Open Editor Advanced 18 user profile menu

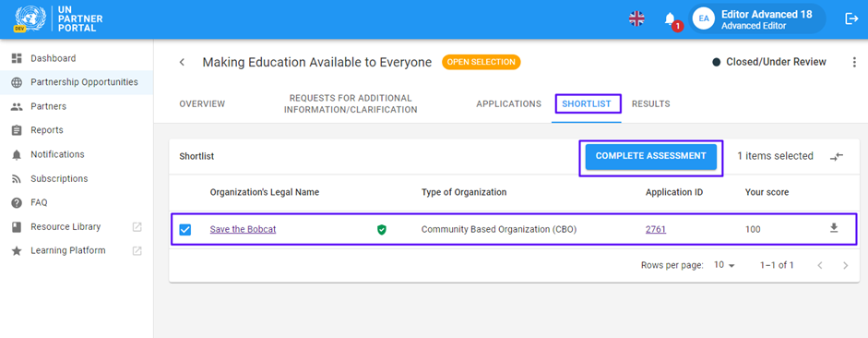coord(756,18)
